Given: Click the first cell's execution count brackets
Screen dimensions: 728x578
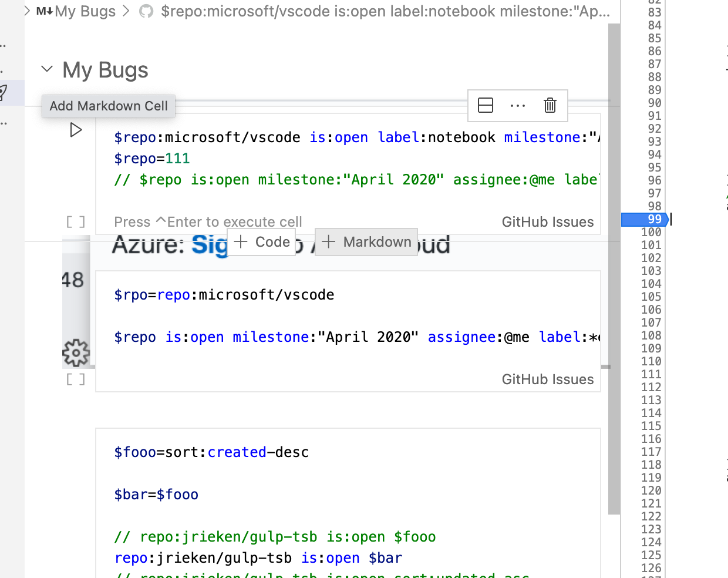Looking at the screenshot, I should (x=76, y=222).
